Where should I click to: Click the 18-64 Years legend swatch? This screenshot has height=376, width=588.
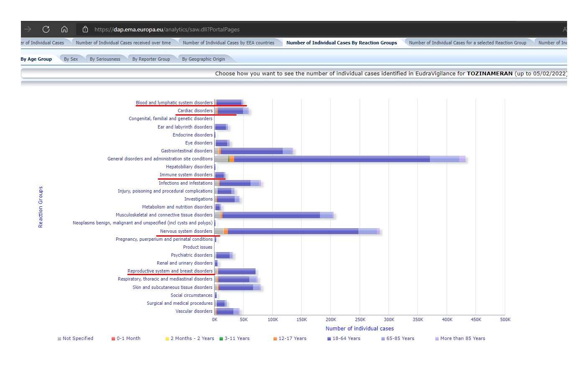click(x=329, y=339)
